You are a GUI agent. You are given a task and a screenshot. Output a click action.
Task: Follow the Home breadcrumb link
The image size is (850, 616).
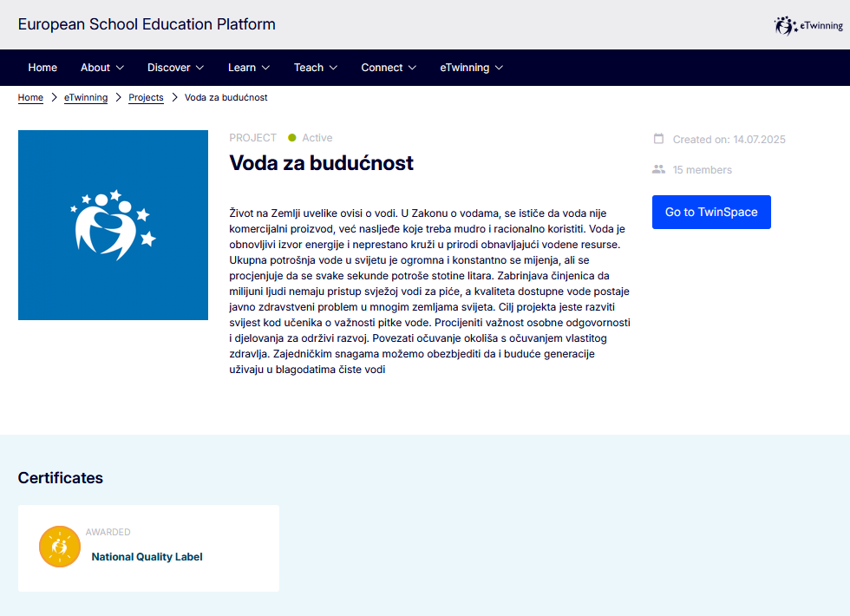click(x=30, y=97)
